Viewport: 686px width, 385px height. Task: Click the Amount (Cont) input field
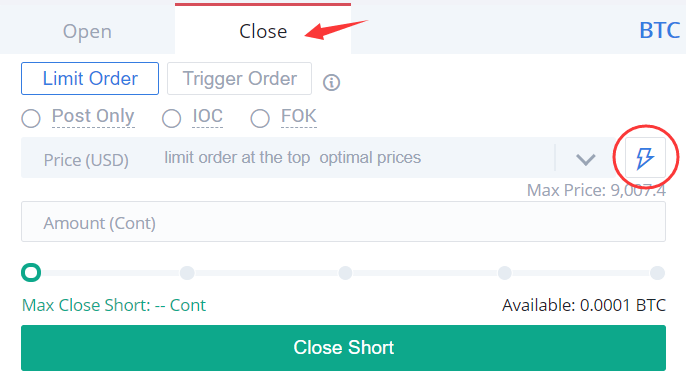click(343, 222)
